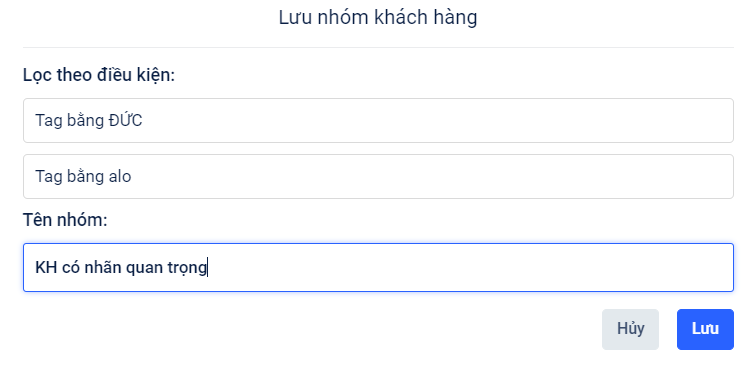Cancel the dialog with Hủy button
The width and height of the screenshot is (753, 365).
630,329
